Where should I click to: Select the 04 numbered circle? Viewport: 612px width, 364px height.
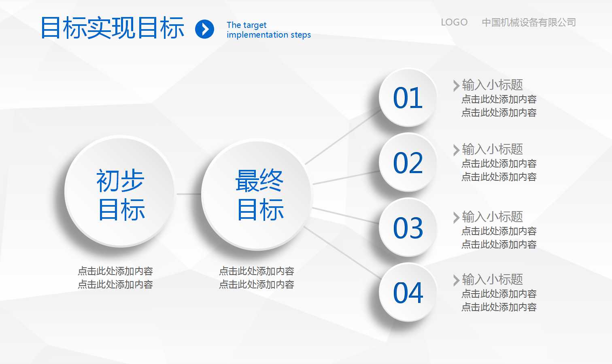[x=408, y=292]
